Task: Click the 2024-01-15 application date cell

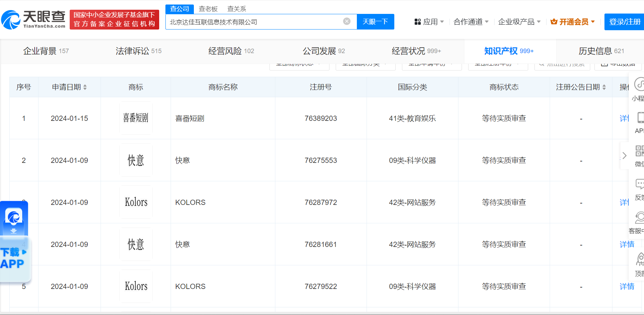Action: (69, 118)
